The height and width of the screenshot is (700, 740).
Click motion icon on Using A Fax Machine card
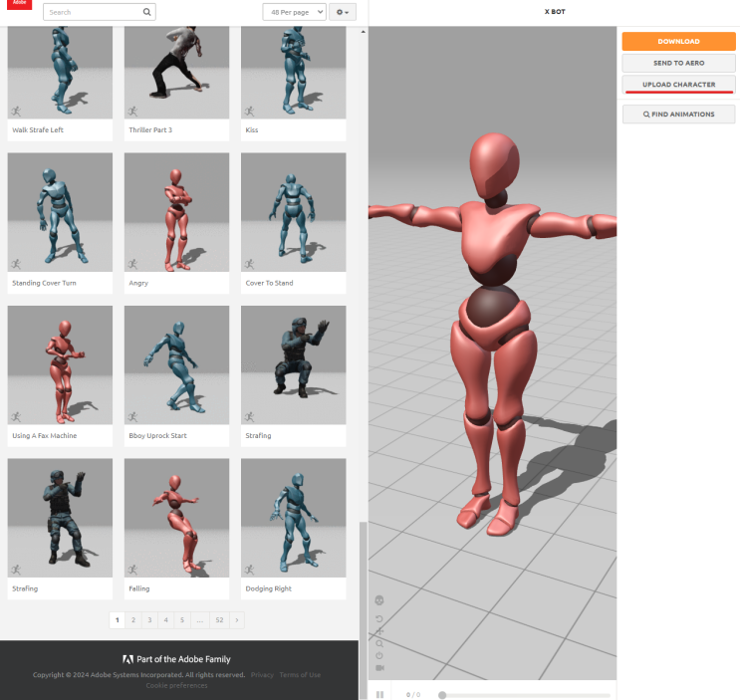point(16,416)
